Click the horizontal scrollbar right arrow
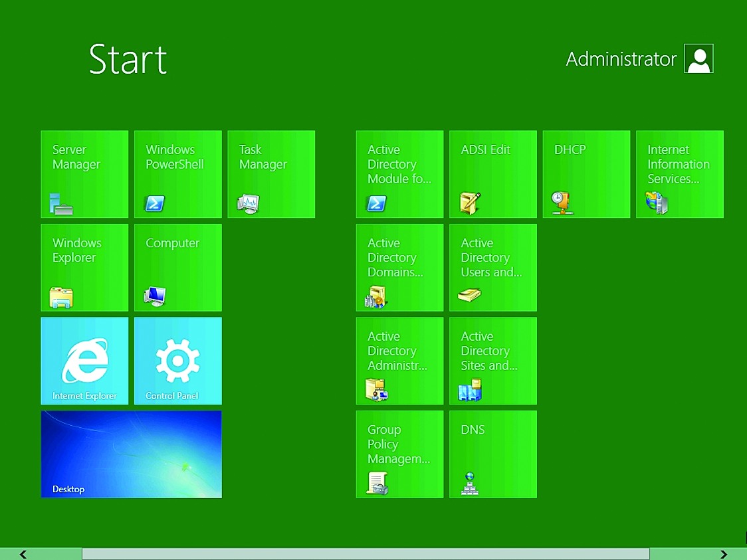This screenshot has width=747, height=560. 724,554
